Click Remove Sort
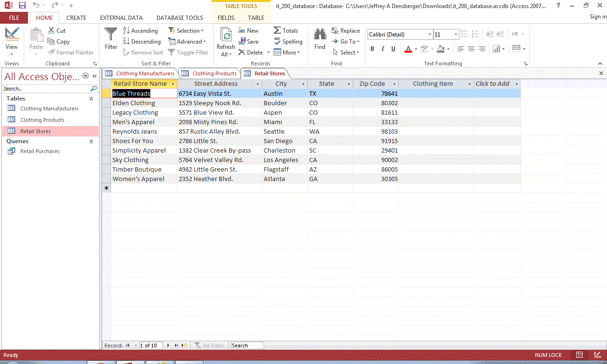 (143, 52)
